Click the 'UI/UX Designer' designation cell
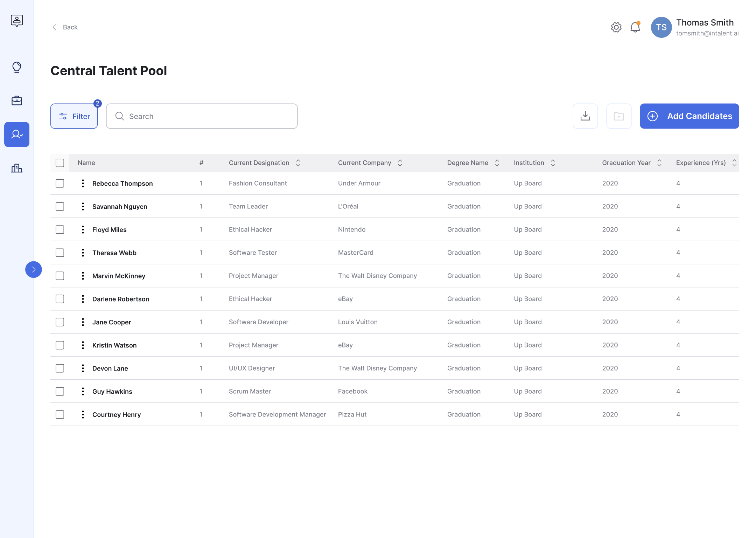This screenshot has height=538, width=756. click(252, 368)
